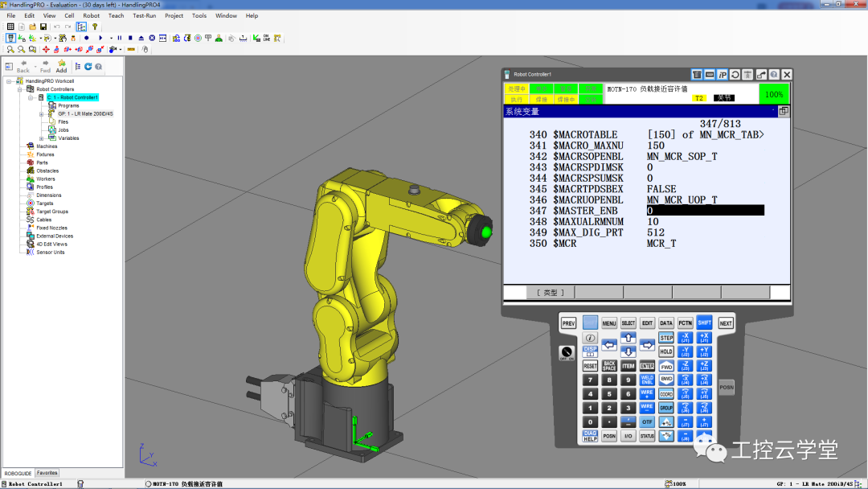Click the pendant RESET key

pos(590,366)
